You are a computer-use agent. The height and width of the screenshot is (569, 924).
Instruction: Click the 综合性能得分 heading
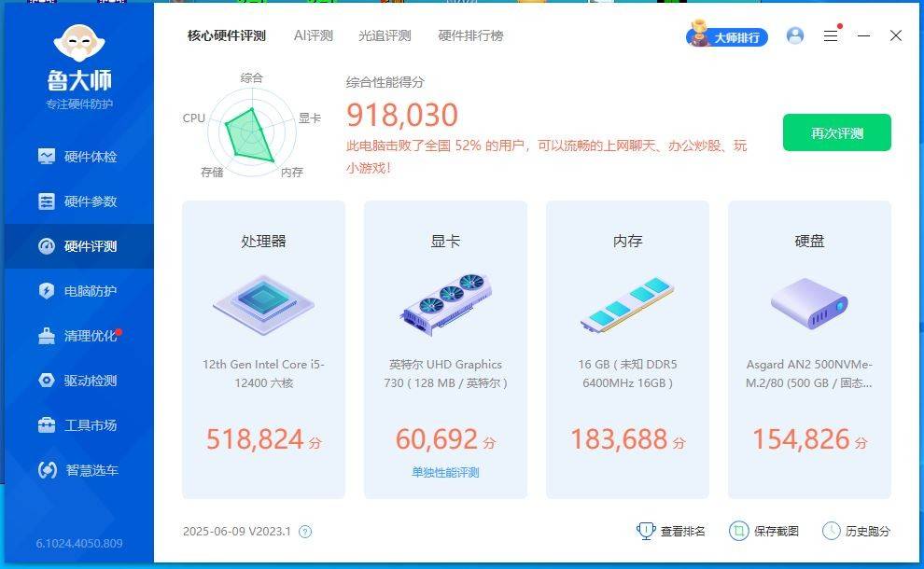coord(385,82)
